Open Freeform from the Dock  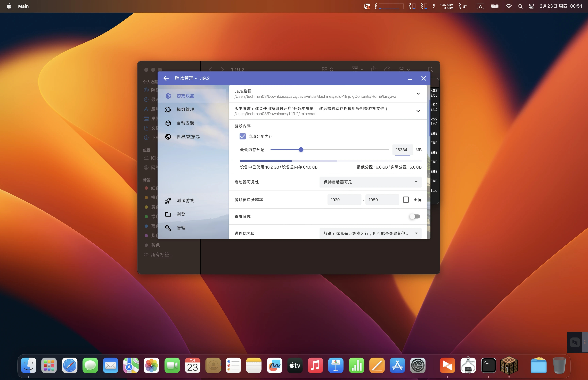[274, 365]
